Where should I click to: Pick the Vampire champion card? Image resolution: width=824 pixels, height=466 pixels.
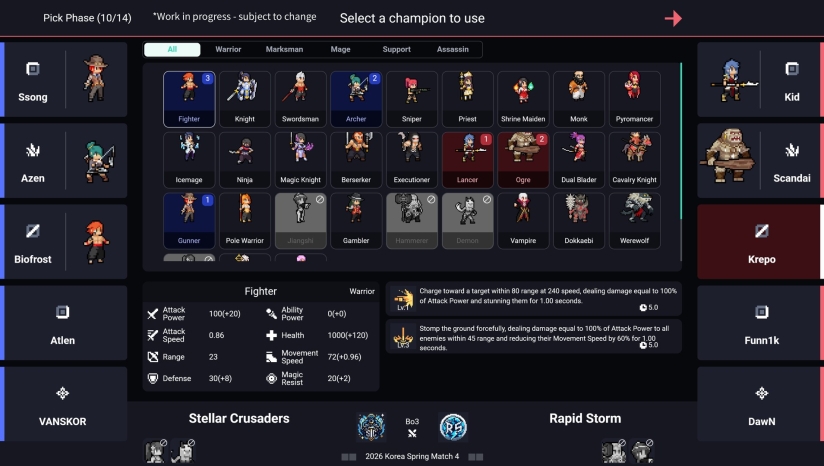(523, 221)
